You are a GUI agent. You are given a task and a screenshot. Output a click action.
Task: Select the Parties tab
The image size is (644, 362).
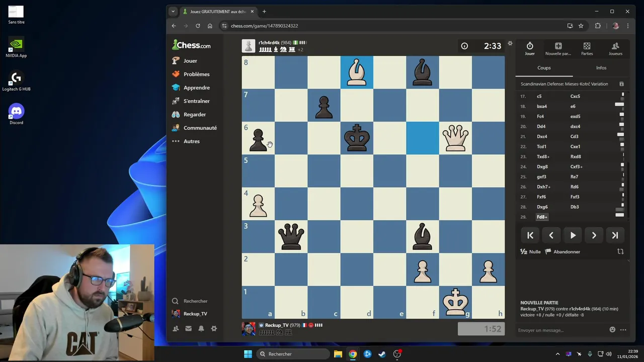click(x=587, y=49)
